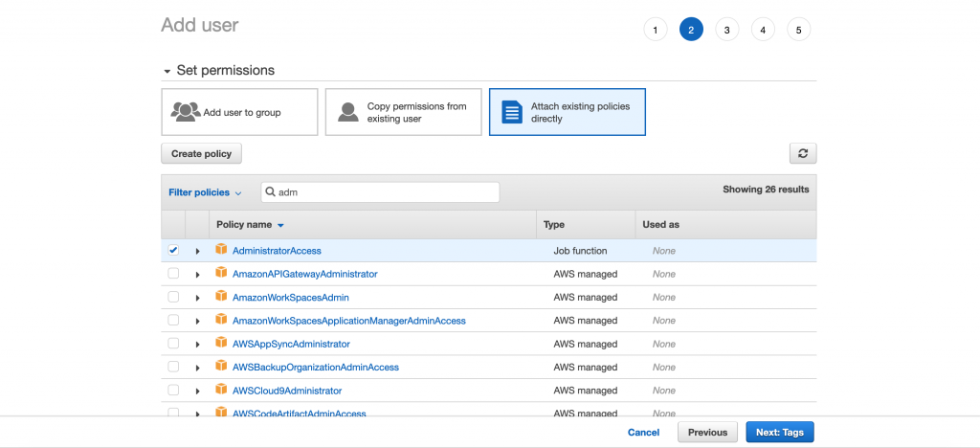Click the orange box icon beside AmazonAPIGatewayAdministrator
This screenshot has height=448, width=980.
click(221, 273)
